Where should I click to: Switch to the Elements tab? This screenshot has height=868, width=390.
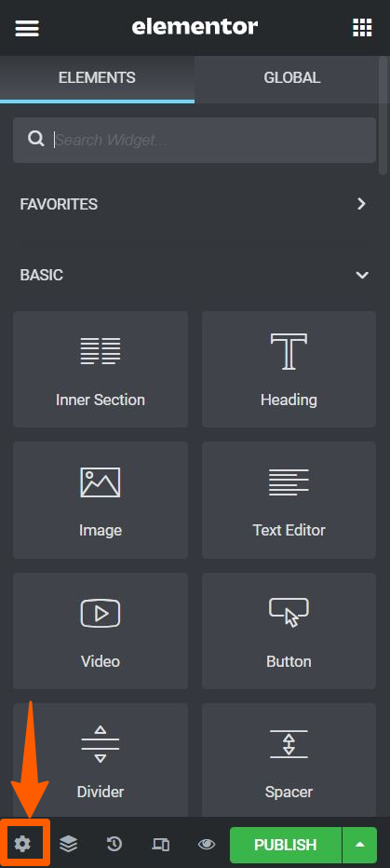point(97,78)
